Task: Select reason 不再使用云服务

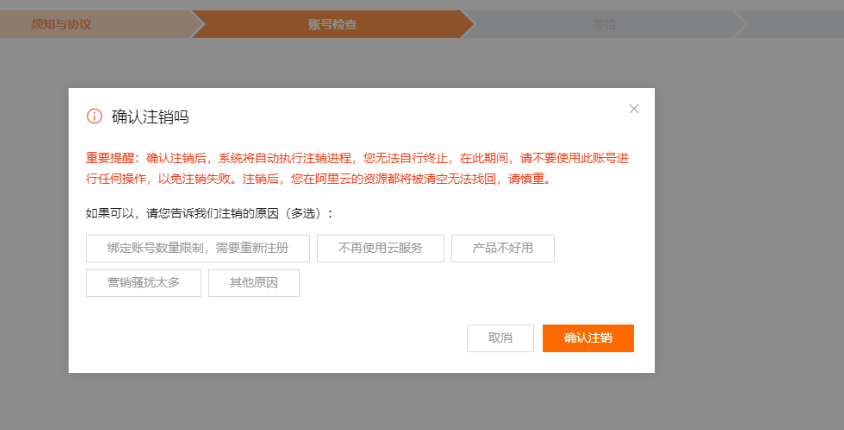Action: 381,249
